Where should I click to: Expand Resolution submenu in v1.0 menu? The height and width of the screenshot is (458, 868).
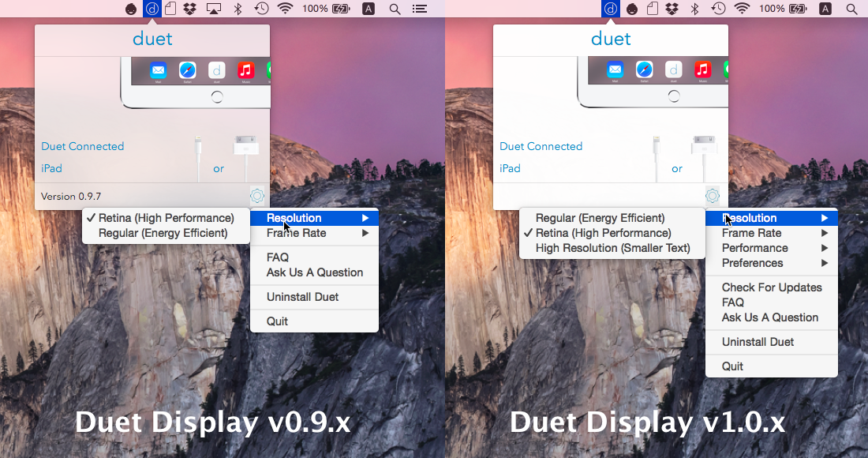[772, 218]
